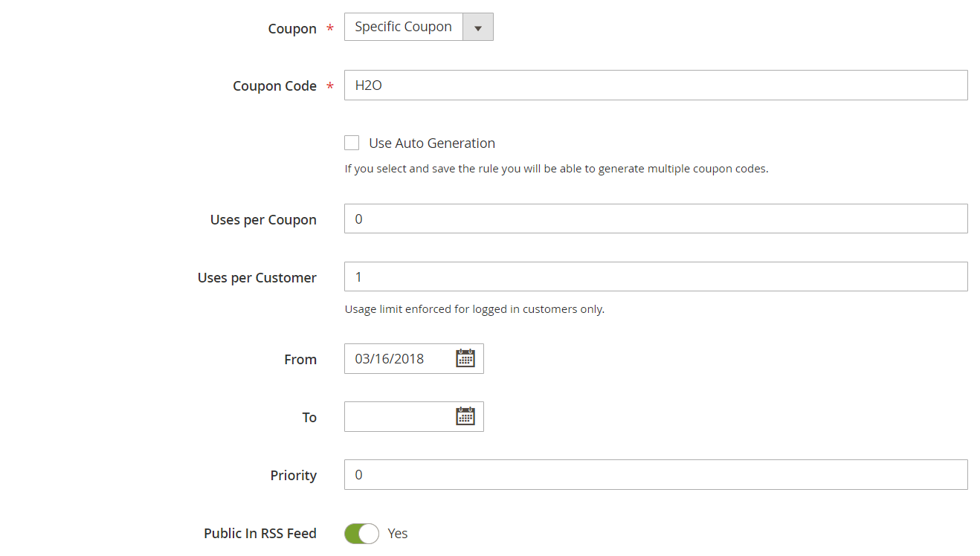Click the Uses per Coupon label

[263, 220]
